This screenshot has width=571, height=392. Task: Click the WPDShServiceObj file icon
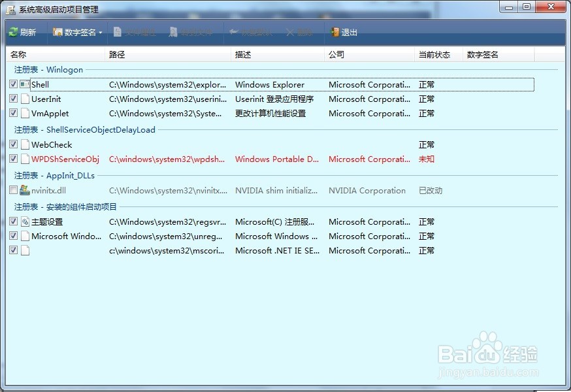25,159
